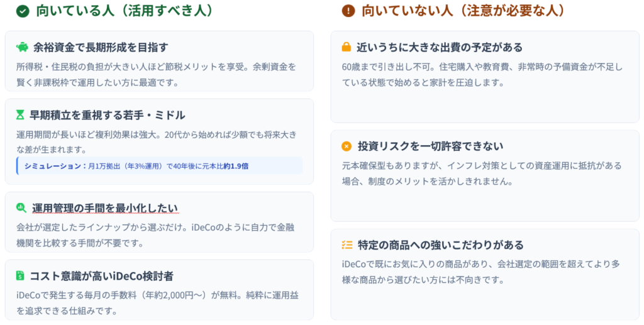644x325 pixels.
Task: Click the green hourglass icon
Action: pyautogui.click(x=21, y=115)
